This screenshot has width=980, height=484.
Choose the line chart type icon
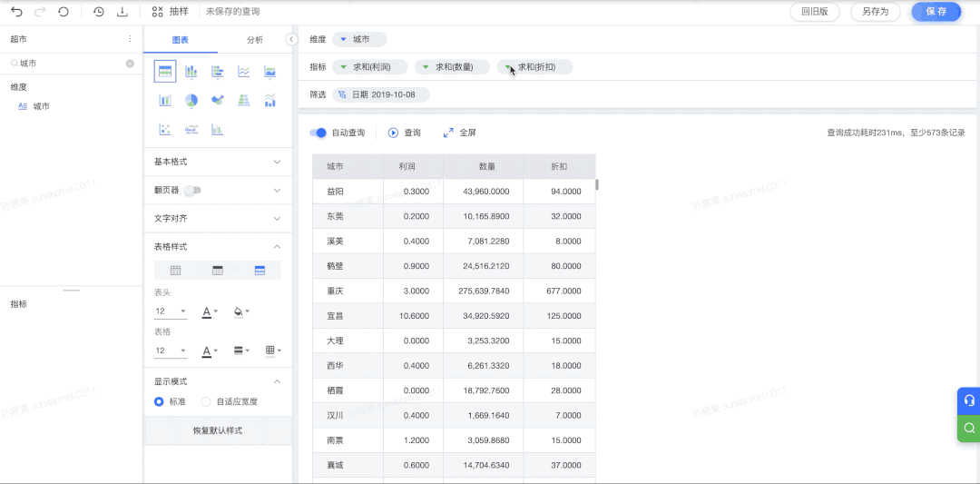(243, 72)
